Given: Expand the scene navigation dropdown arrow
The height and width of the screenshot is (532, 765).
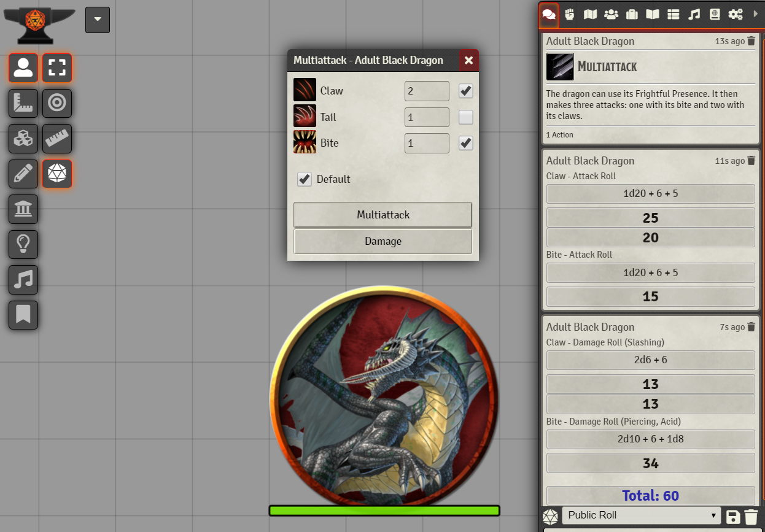Looking at the screenshot, I should [98, 20].
